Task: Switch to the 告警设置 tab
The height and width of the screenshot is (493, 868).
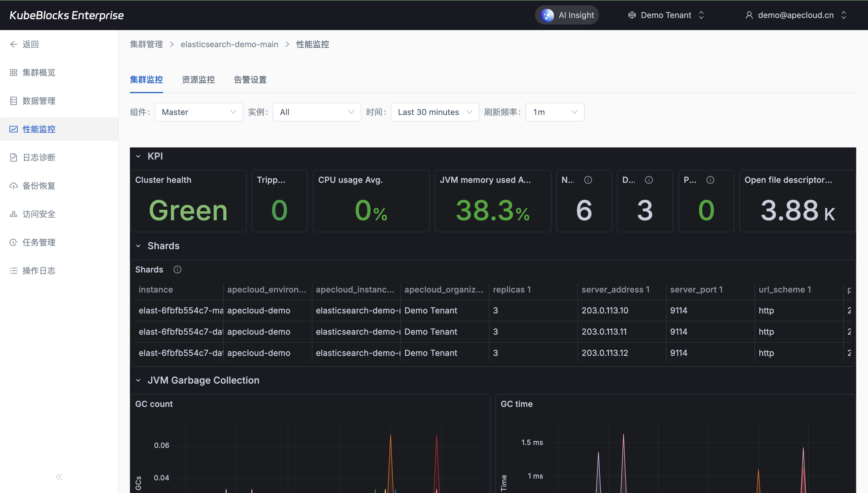Action: (250, 80)
